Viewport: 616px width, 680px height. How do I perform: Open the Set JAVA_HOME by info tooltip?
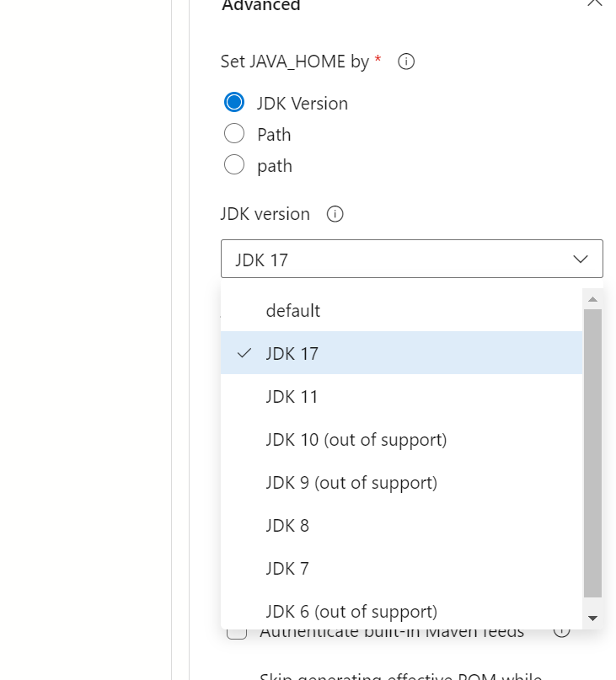pos(405,61)
